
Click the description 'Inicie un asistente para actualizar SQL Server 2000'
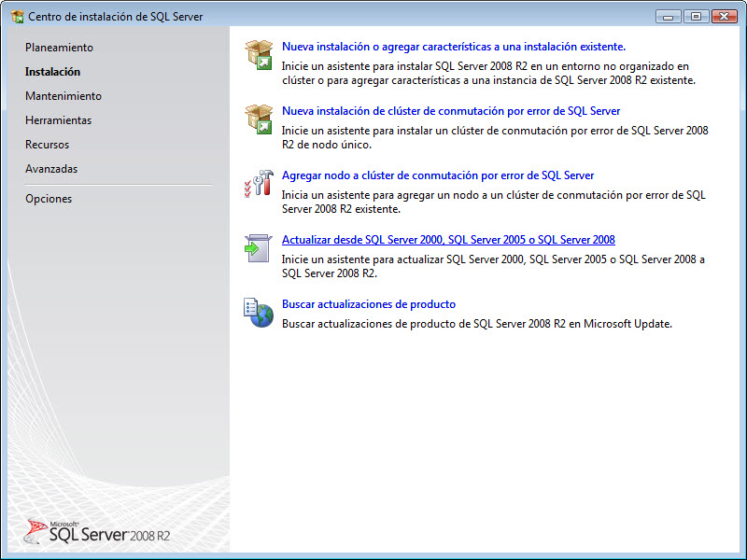[x=493, y=266]
